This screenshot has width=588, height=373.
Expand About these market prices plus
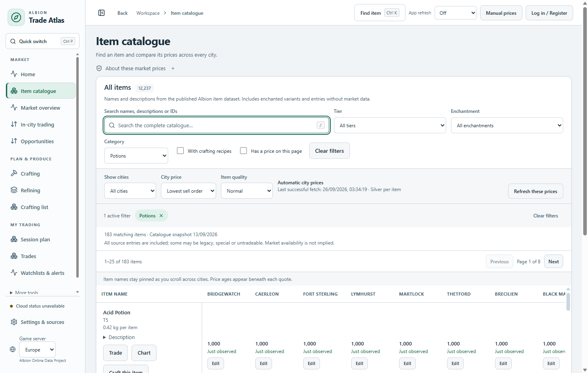(173, 68)
